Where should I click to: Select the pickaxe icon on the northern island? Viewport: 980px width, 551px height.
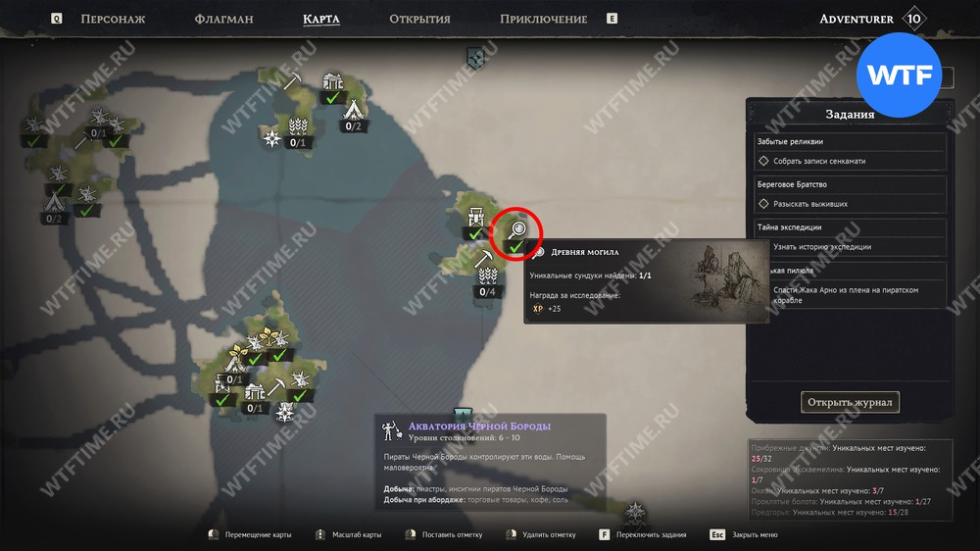tap(292, 80)
